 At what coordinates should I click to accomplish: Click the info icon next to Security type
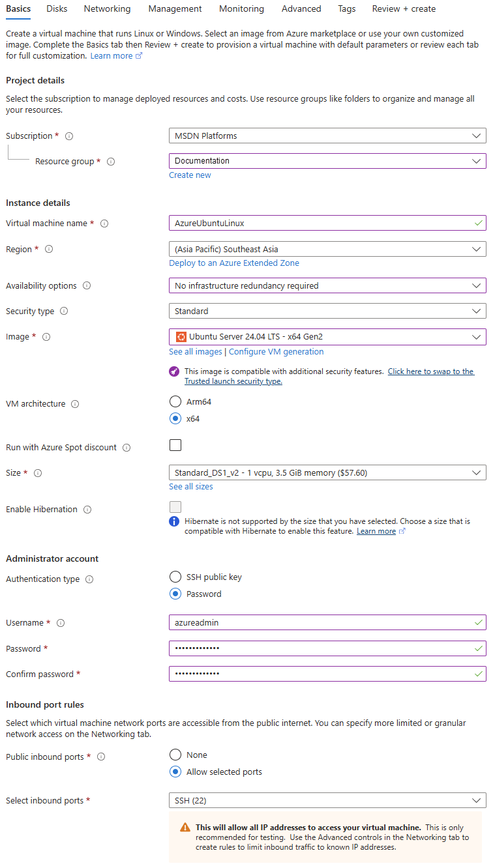tap(64, 311)
